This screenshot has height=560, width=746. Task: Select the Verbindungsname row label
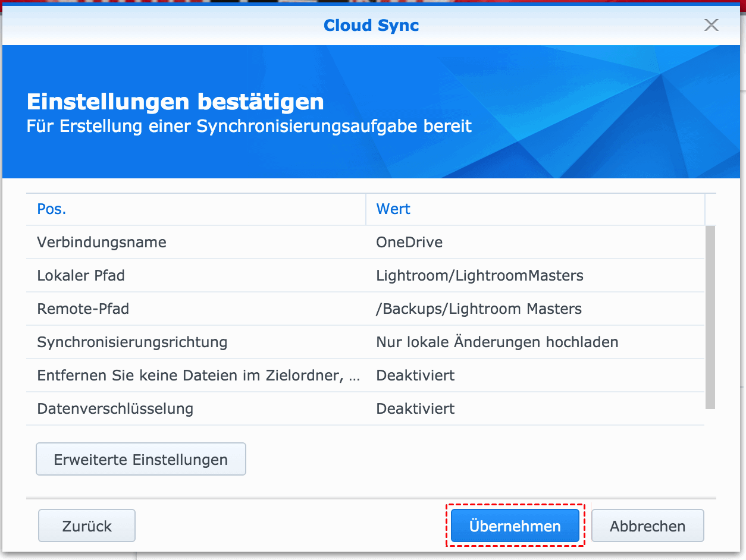coord(102,243)
